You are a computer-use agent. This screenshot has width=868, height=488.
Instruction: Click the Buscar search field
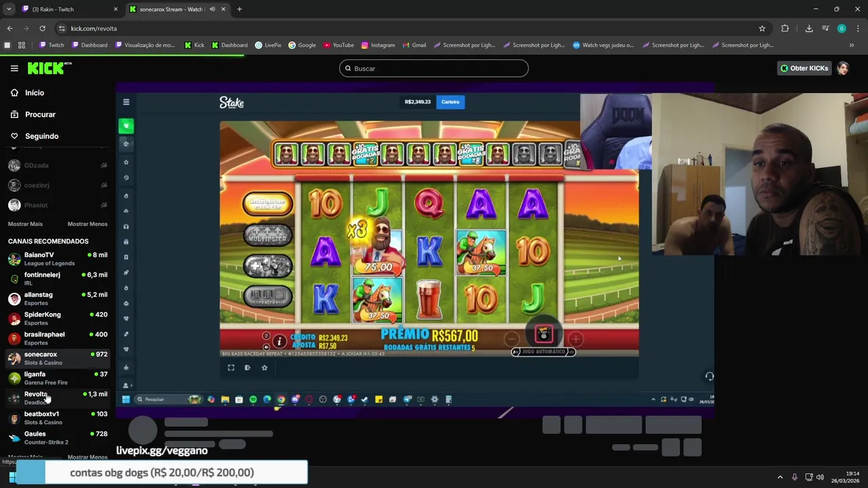click(x=433, y=68)
